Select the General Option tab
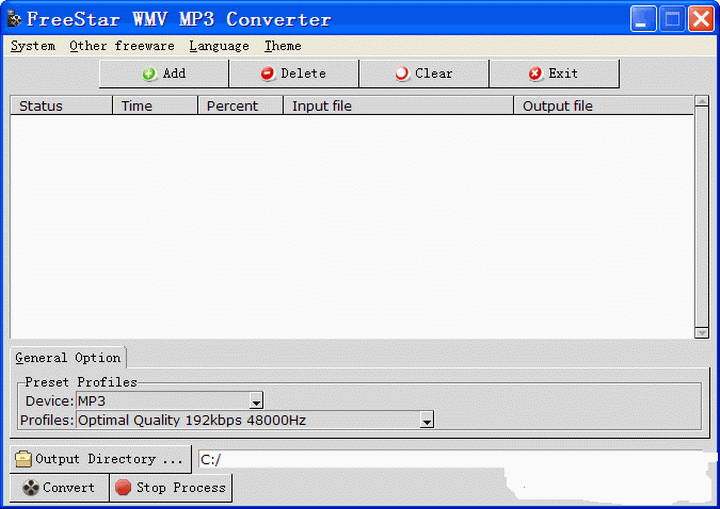The height and width of the screenshot is (509, 720). tap(68, 357)
